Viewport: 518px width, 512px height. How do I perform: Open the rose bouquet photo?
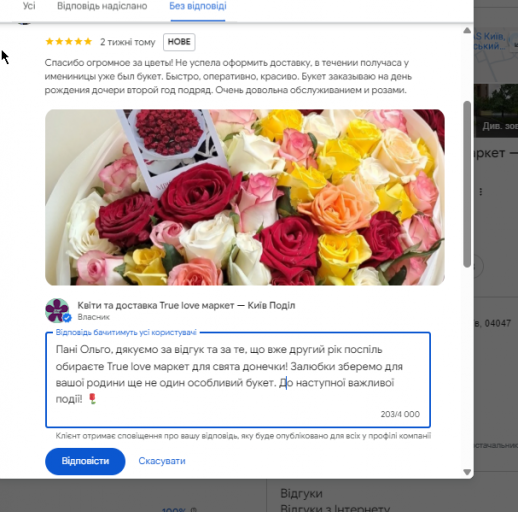pyautogui.click(x=245, y=197)
